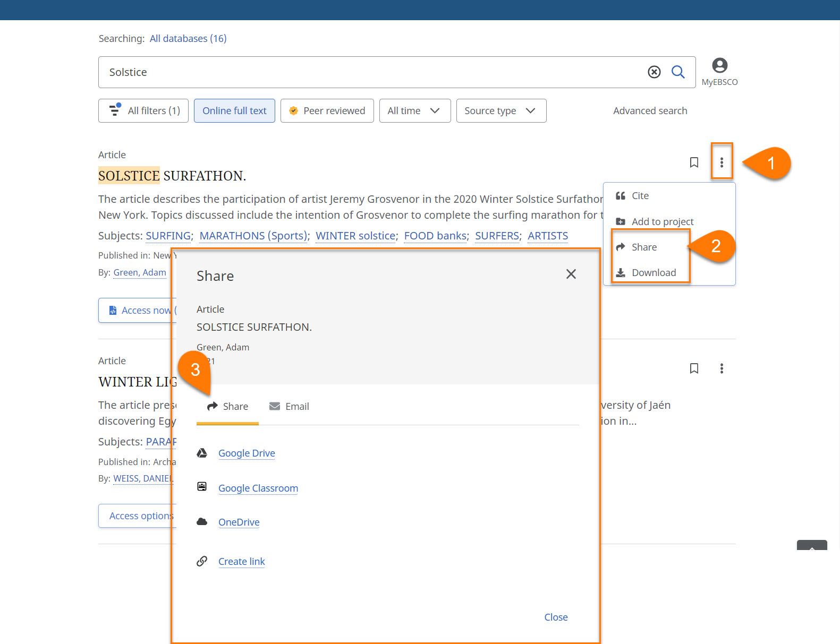Click the MARATHONS (Sports) subject link
The width and height of the screenshot is (840, 644).
[x=253, y=236]
